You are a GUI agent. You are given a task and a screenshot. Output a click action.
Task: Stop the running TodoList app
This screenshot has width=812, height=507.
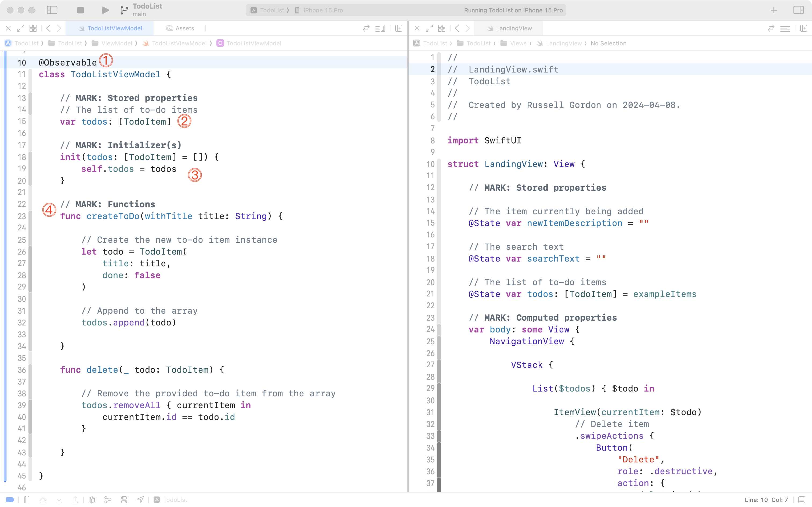pyautogui.click(x=80, y=10)
